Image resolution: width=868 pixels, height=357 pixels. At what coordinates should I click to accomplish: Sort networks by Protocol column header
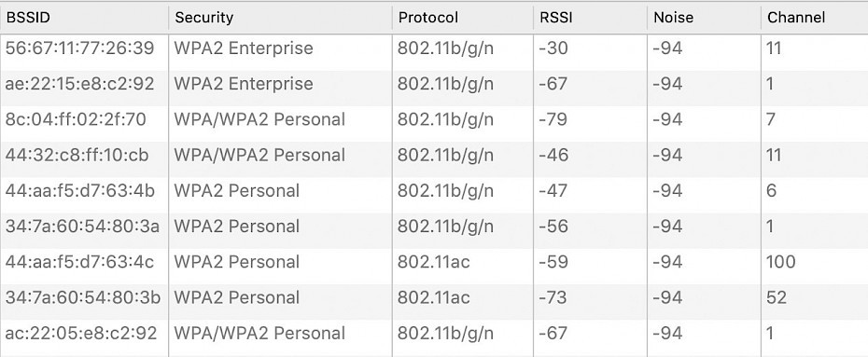point(463,18)
